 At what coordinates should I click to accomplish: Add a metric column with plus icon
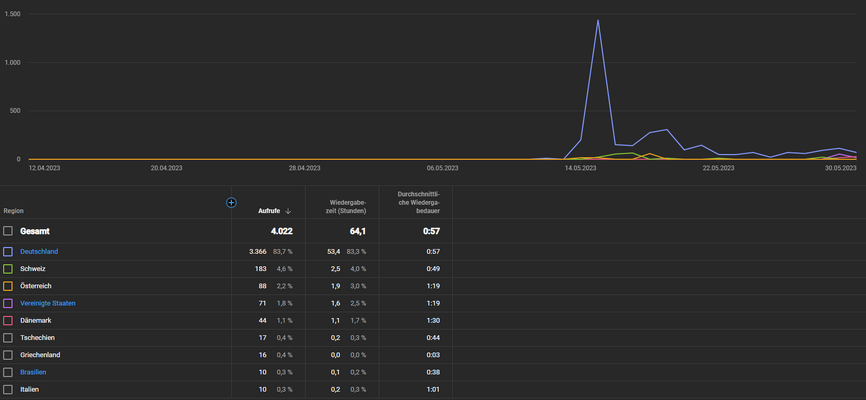(231, 203)
